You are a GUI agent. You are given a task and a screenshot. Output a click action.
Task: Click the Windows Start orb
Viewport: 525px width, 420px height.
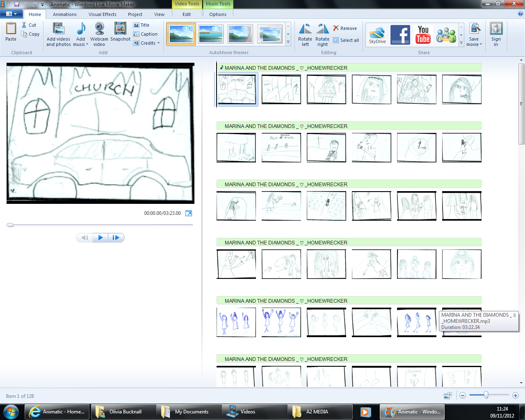point(11,412)
